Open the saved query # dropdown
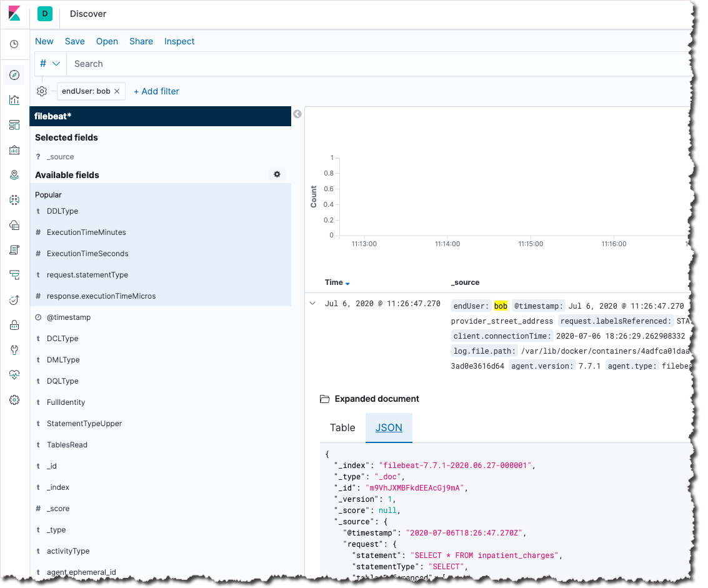 (x=50, y=64)
